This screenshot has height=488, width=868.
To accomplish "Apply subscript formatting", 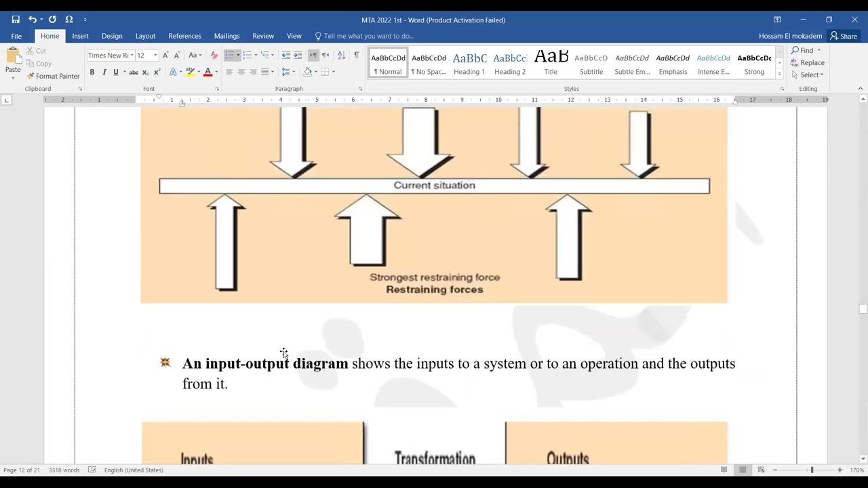I will coord(145,72).
